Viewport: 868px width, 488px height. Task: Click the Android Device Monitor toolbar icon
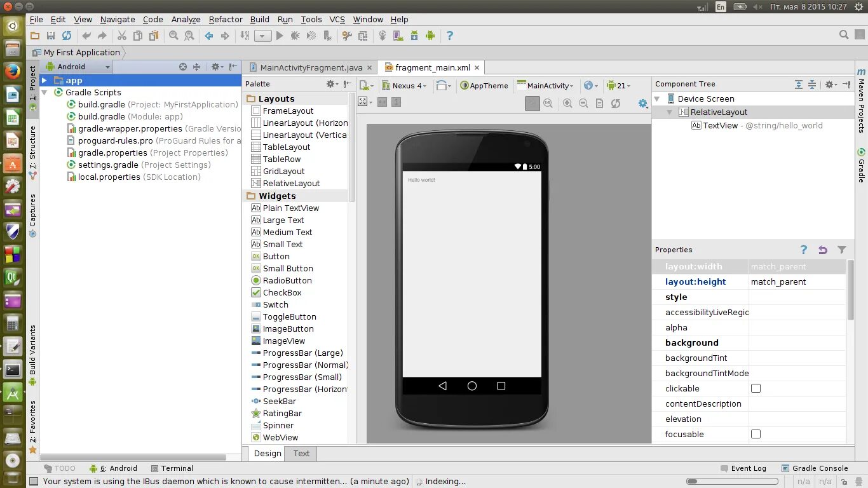pos(430,36)
